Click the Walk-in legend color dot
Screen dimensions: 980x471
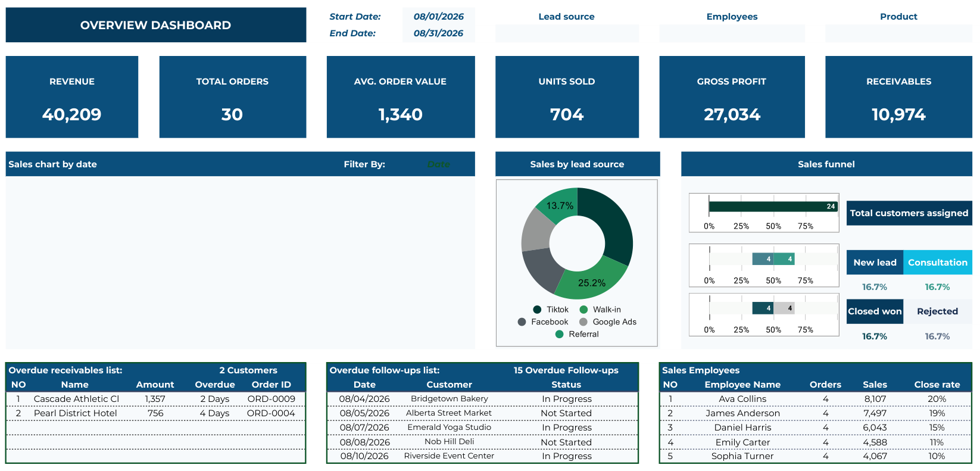click(x=583, y=310)
